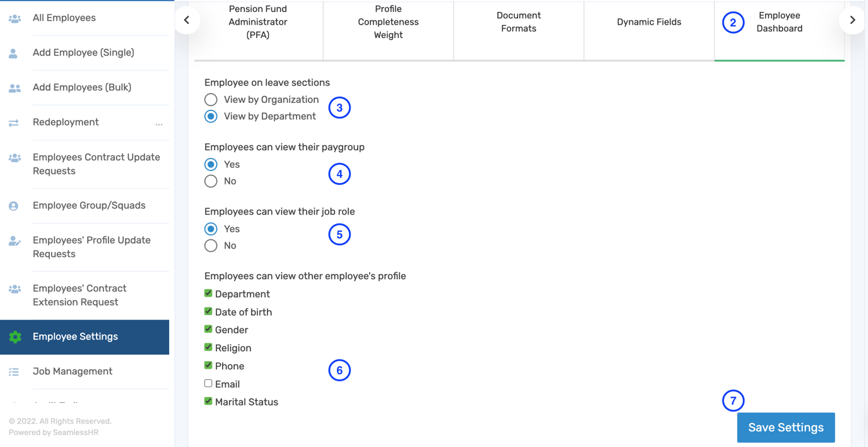Select the View by Organization radio button
868x447 pixels.
pyautogui.click(x=211, y=99)
